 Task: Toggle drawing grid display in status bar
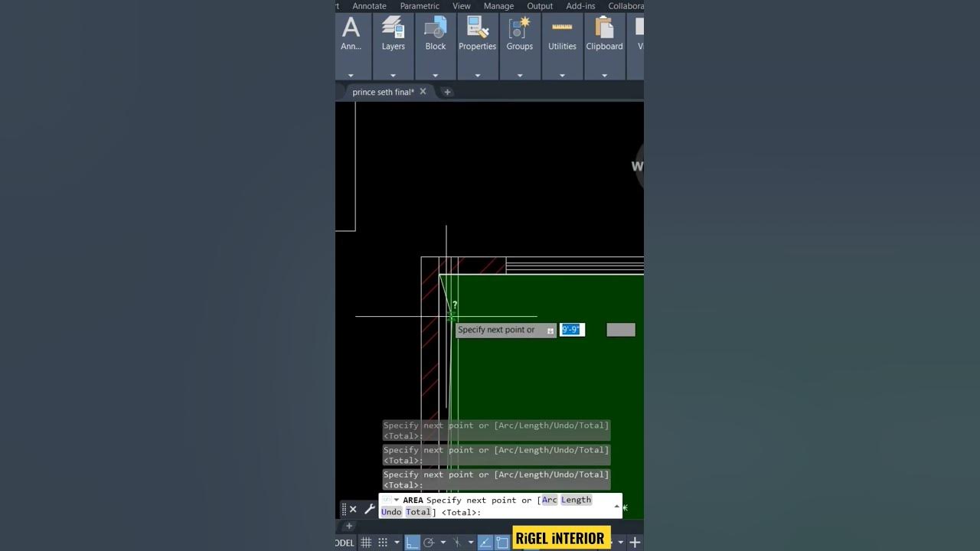point(366,543)
